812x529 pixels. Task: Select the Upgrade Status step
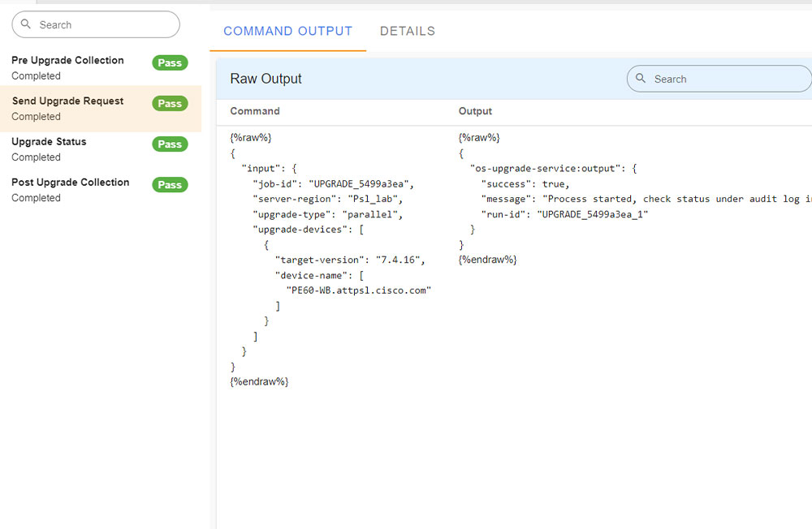(101, 149)
